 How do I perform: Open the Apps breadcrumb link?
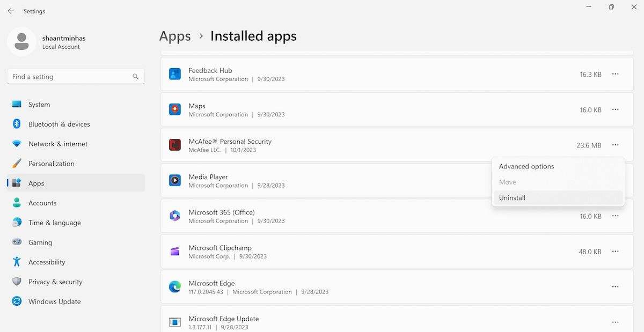pyautogui.click(x=174, y=36)
